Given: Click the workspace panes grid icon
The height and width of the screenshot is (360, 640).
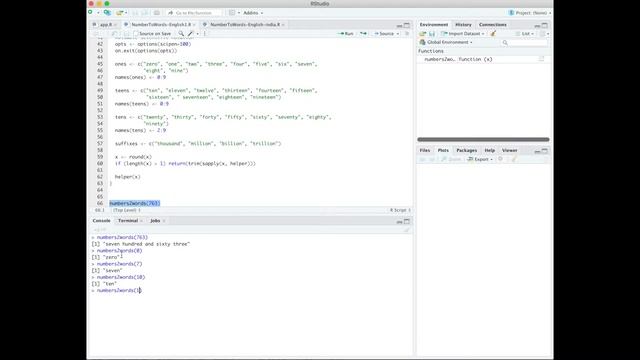Looking at the screenshot, I should pos(232,13).
